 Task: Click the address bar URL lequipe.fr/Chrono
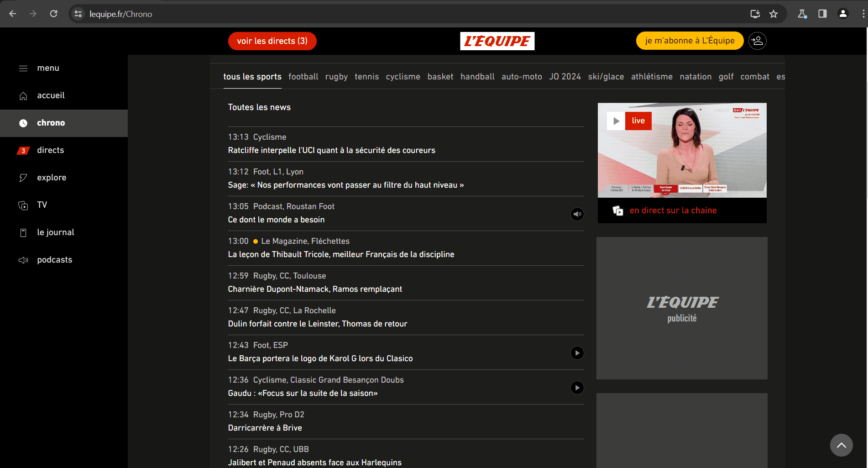tap(121, 14)
